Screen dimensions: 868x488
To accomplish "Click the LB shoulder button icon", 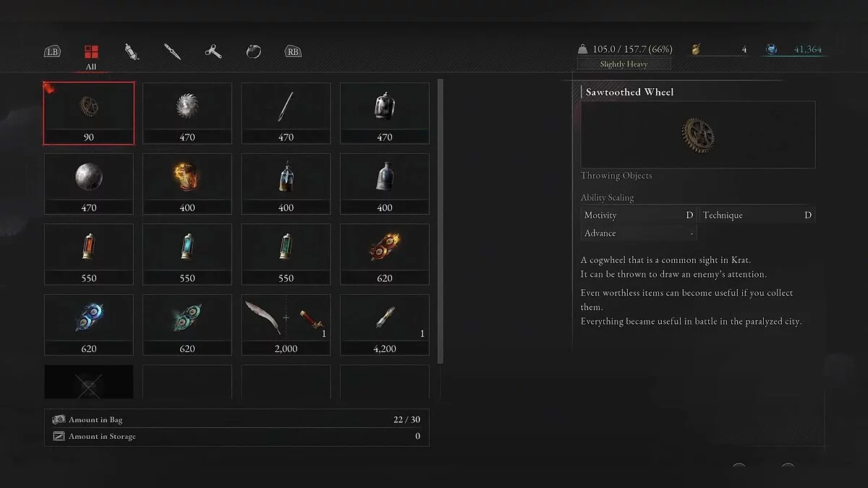I will 52,52.
